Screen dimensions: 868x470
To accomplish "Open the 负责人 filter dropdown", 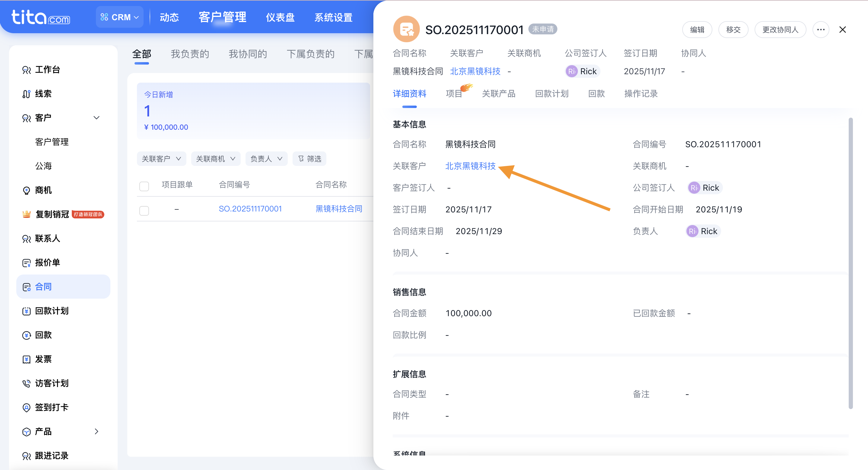I will click(266, 158).
